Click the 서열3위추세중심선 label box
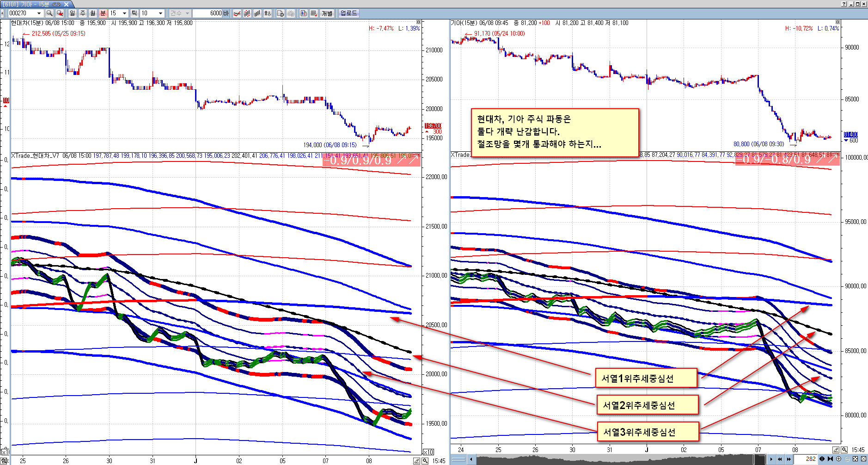The height and width of the screenshot is (465, 868). [648, 432]
